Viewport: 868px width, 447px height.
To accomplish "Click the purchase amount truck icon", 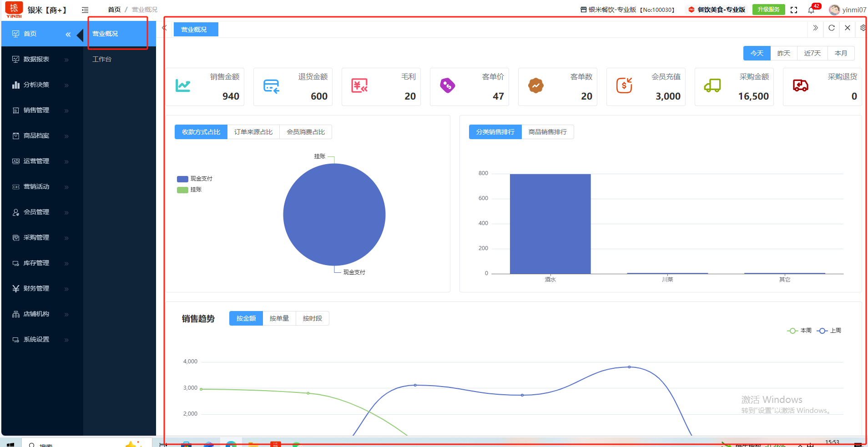I will 712,85.
